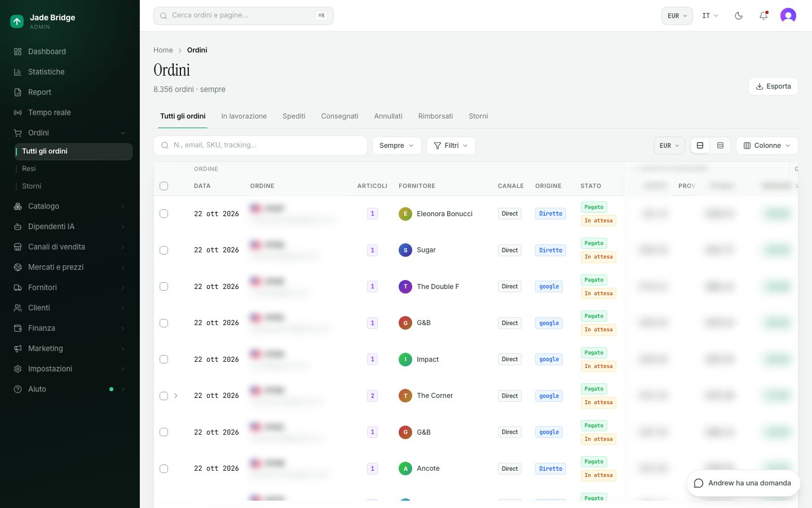Open the Colonne dropdown

coord(767,146)
